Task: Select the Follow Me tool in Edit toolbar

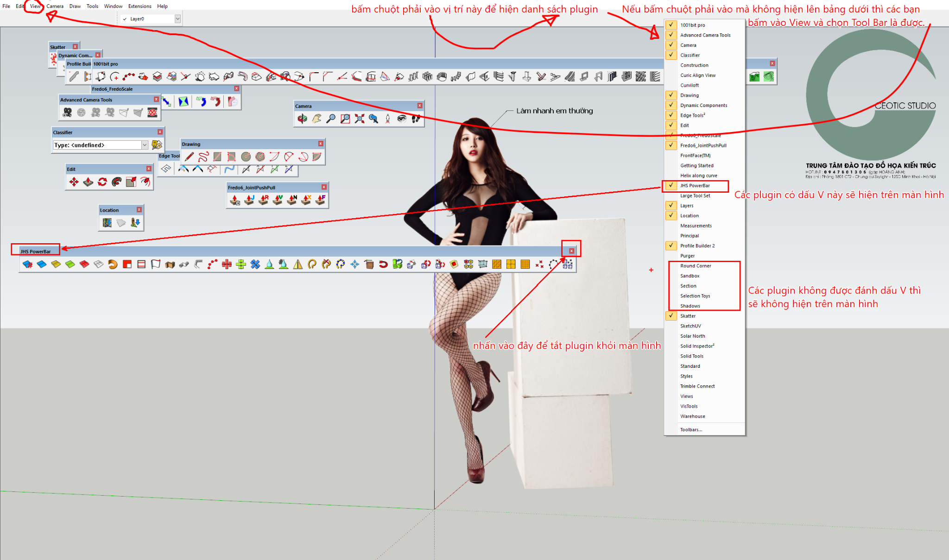Action: [x=117, y=182]
